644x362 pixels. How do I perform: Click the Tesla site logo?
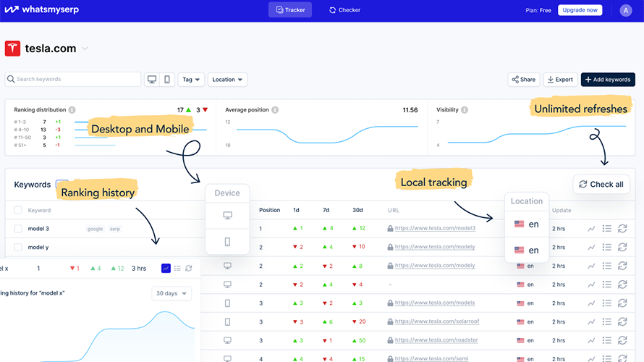[x=12, y=48]
